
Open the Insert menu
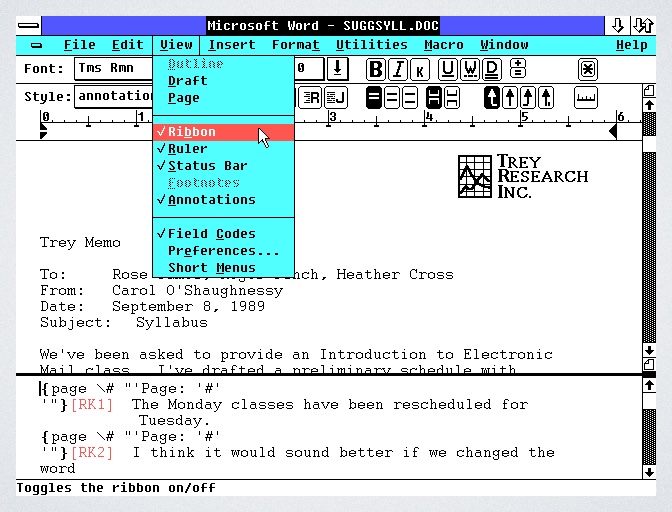tap(232, 45)
